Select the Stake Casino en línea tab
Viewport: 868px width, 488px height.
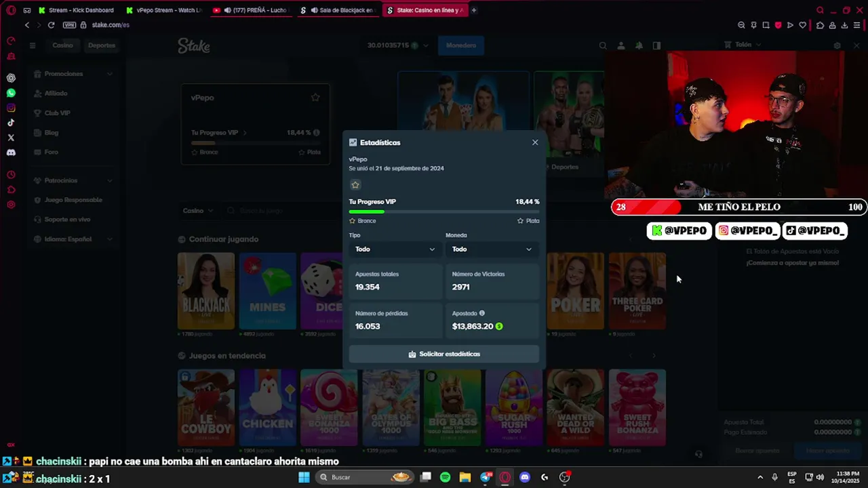point(425,10)
